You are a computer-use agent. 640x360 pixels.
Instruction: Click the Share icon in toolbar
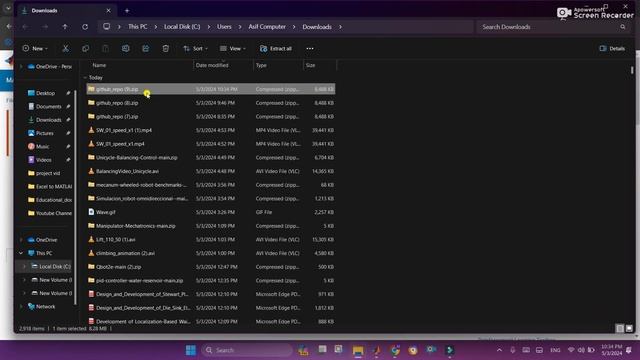click(145, 49)
